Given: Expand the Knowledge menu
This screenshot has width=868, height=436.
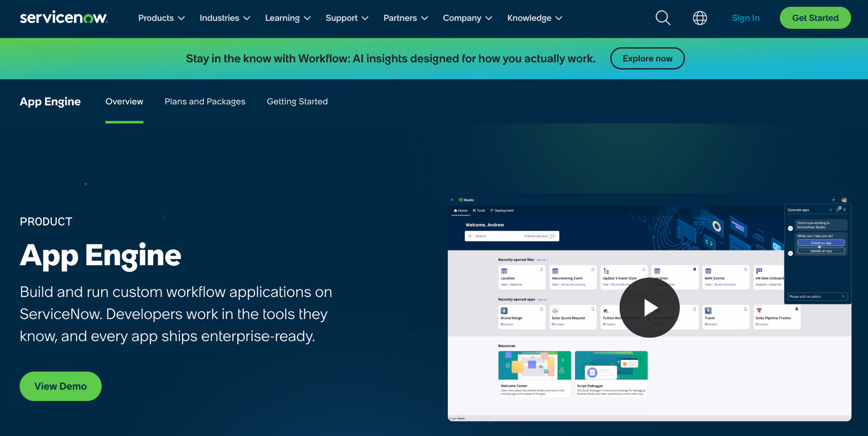Looking at the screenshot, I should click(535, 18).
